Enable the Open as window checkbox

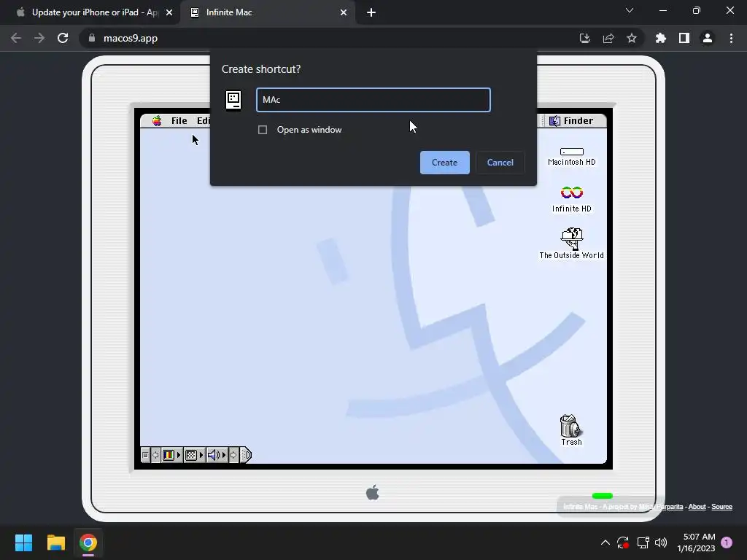[263, 130]
